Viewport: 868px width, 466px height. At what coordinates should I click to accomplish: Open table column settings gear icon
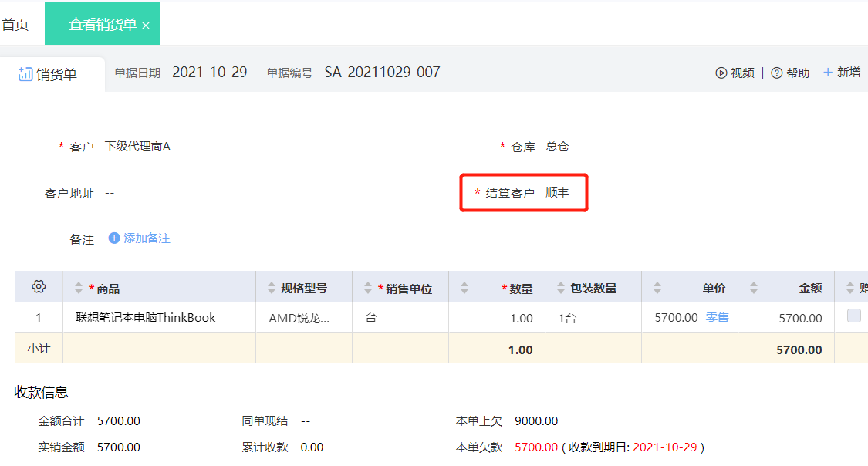click(x=39, y=287)
